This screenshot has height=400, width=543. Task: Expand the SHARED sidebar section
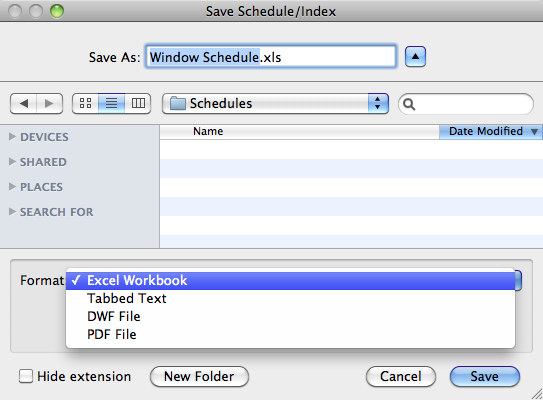pyautogui.click(x=12, y=161)
